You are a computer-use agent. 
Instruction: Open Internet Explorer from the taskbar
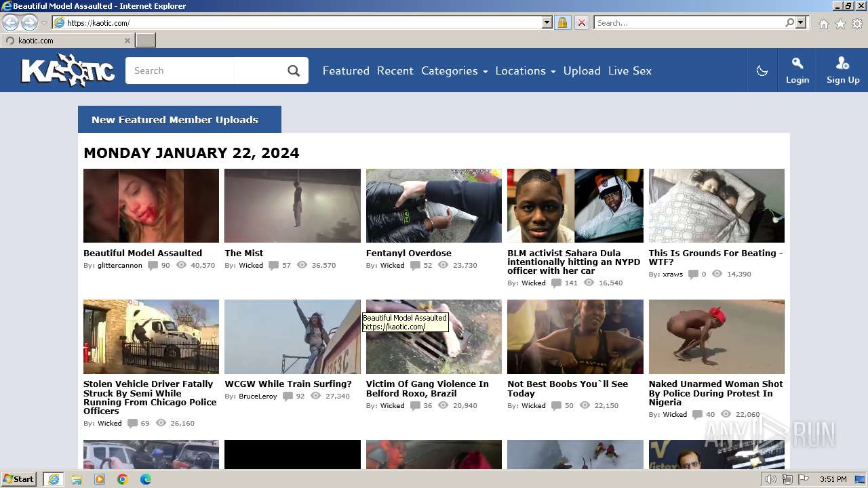point(54,479)
